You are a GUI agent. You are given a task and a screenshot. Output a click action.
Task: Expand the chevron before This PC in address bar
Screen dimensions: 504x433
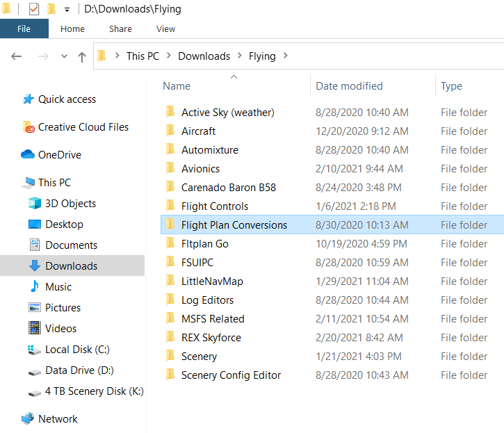(117, 56)
